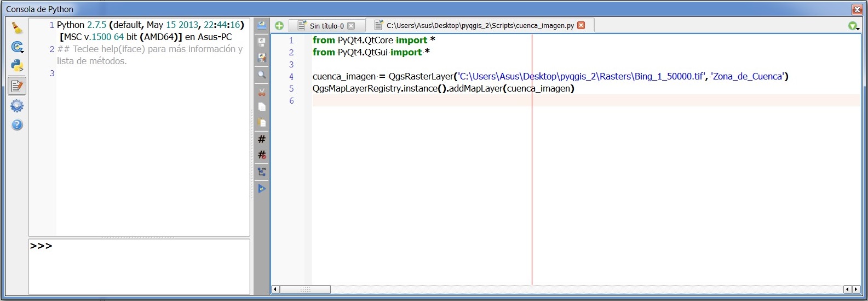This screenshot has height=301, width=868.
Task: Click line 1 'from PyQt4.QtCore import *'
Action: pyautogui.click(x=374, y=40)
